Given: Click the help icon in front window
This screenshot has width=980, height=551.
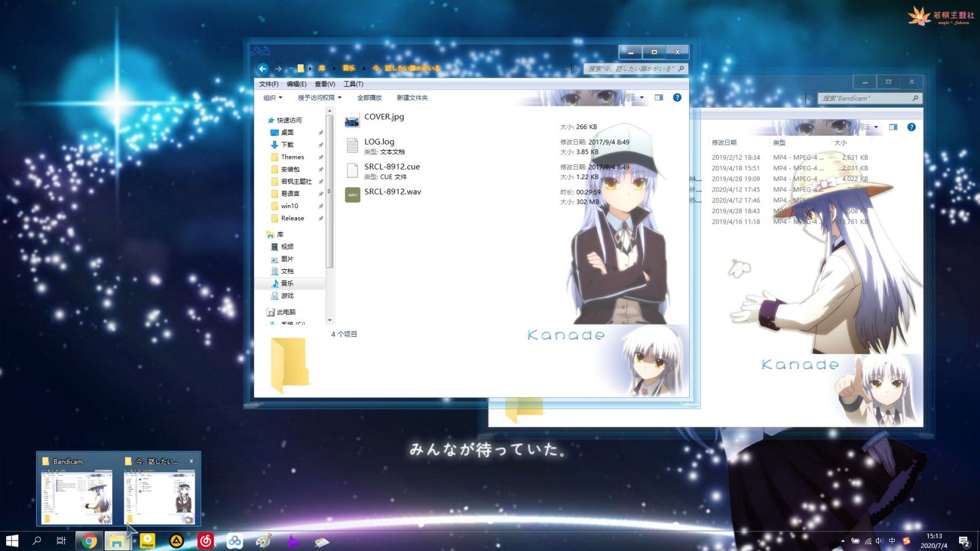Looking at the screenshot, I should pos(677,97).
